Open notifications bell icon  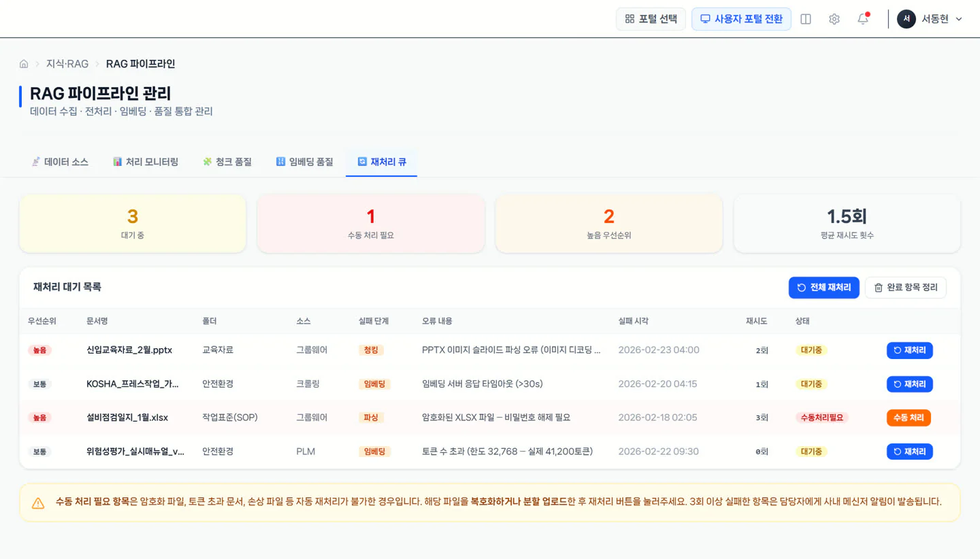click(x=863, y=19)
